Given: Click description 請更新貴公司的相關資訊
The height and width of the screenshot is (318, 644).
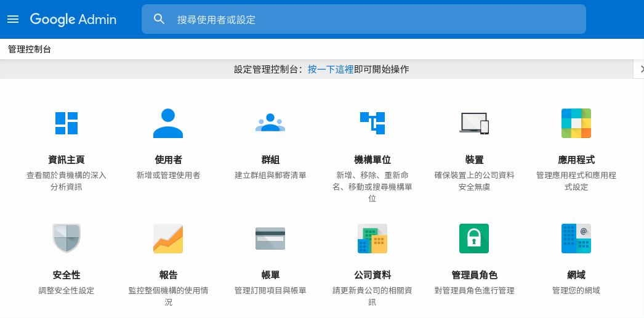Looking at the screenshot, I should (372, 296).
